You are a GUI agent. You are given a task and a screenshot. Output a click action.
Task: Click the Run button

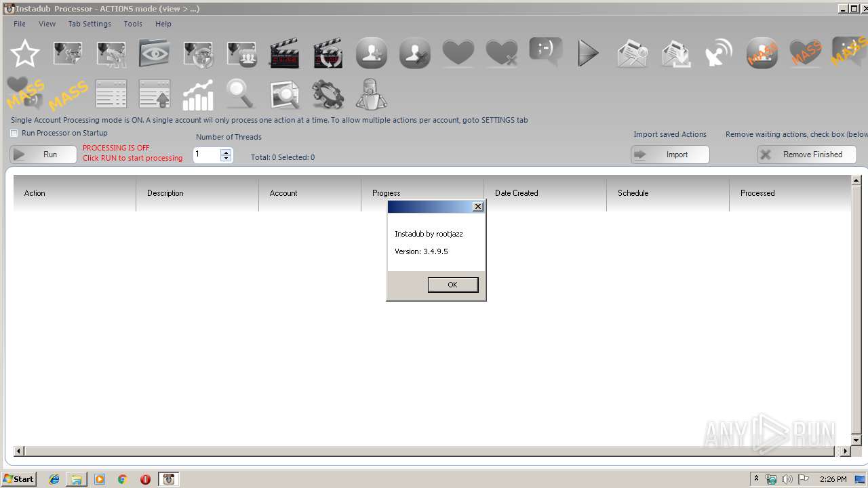tap(43, 155)
